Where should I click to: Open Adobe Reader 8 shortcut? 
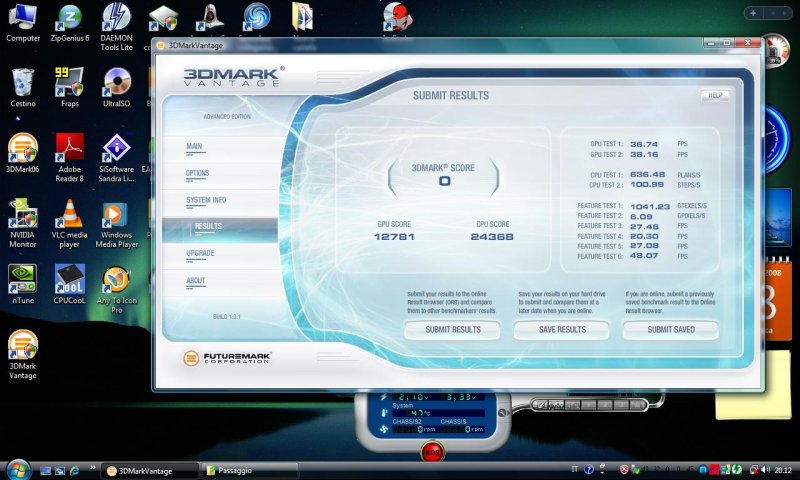(69, 157)
